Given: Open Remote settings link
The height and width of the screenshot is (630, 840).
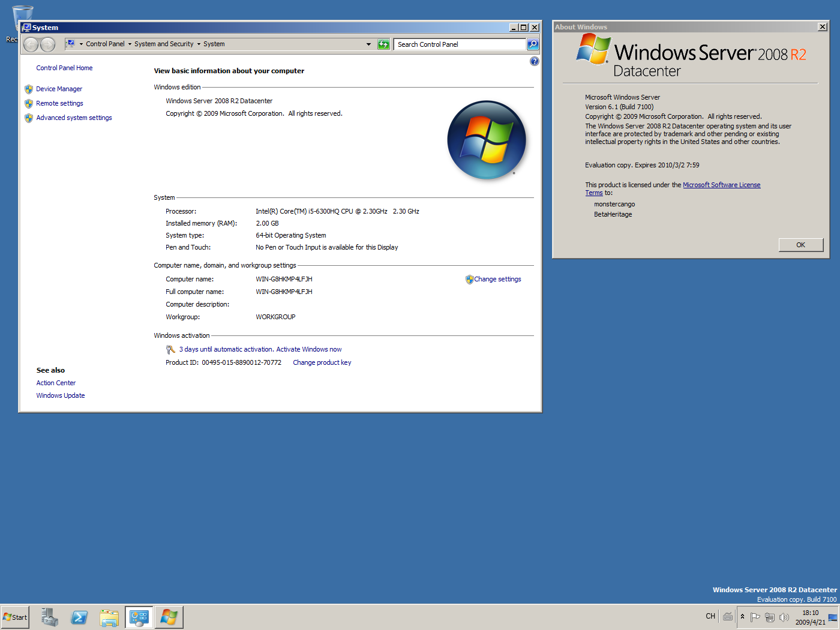Looking at the screenshot, I should point(59,103).
